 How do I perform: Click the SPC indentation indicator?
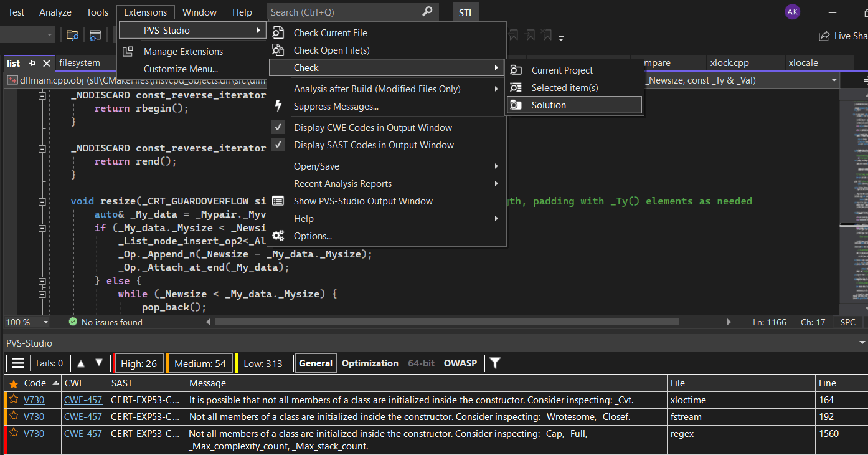(847, 322)
